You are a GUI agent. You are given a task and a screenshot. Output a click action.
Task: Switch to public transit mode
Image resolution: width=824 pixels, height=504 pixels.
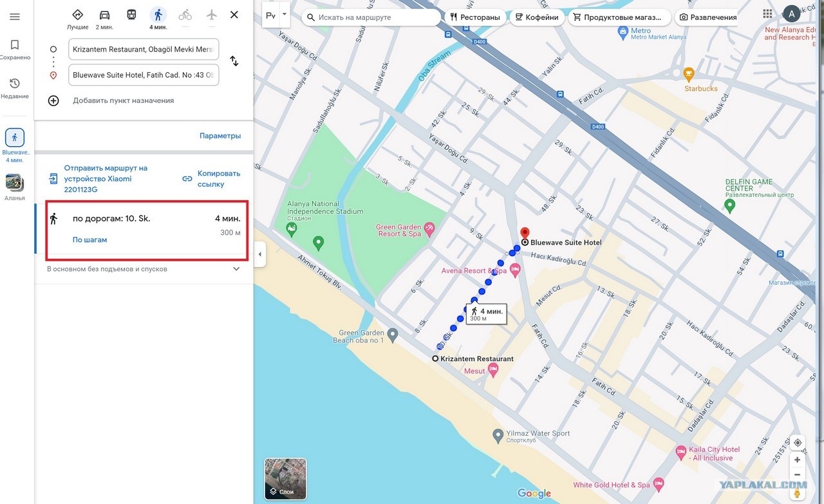click(x=131, y=15)
